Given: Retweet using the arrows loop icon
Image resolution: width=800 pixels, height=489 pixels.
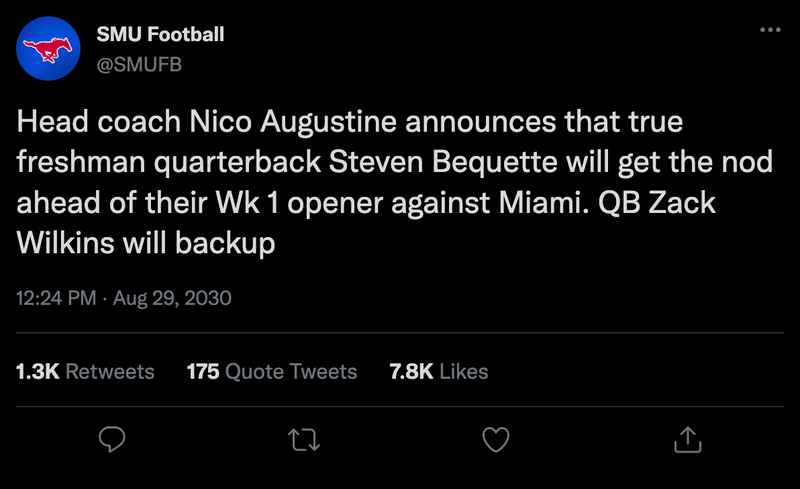Looking at the screenshot, I should click(x=304, y=439).
